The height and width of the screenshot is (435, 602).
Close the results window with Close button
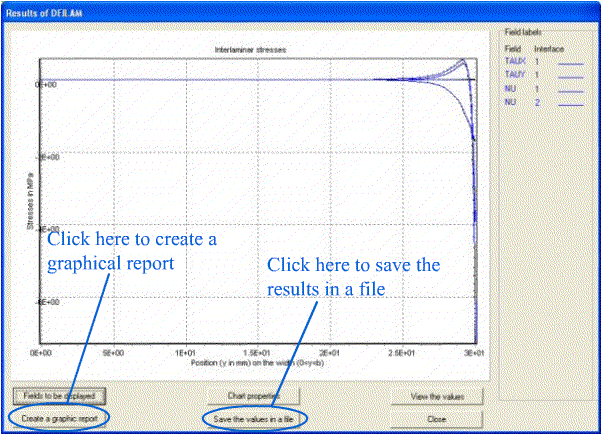pos(436,418)
